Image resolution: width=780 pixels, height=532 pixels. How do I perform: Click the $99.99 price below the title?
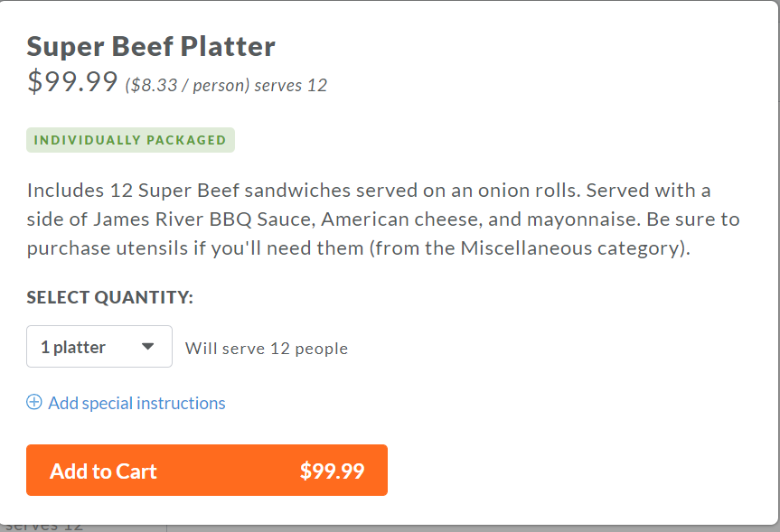point(72,82)
